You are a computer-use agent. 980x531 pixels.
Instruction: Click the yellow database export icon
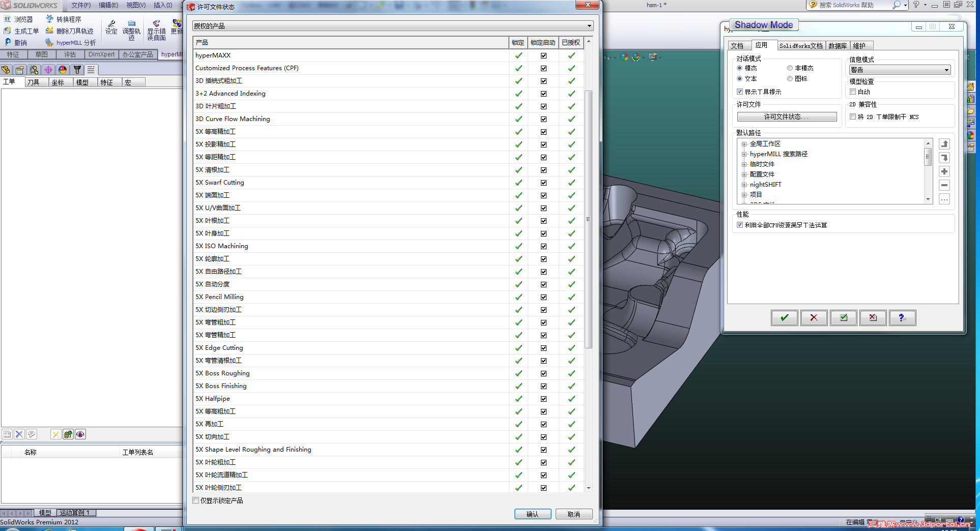(68, 434)
